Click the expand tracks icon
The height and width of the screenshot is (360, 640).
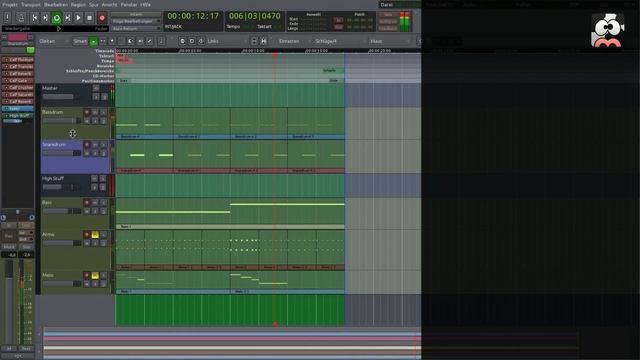[254, 41]
